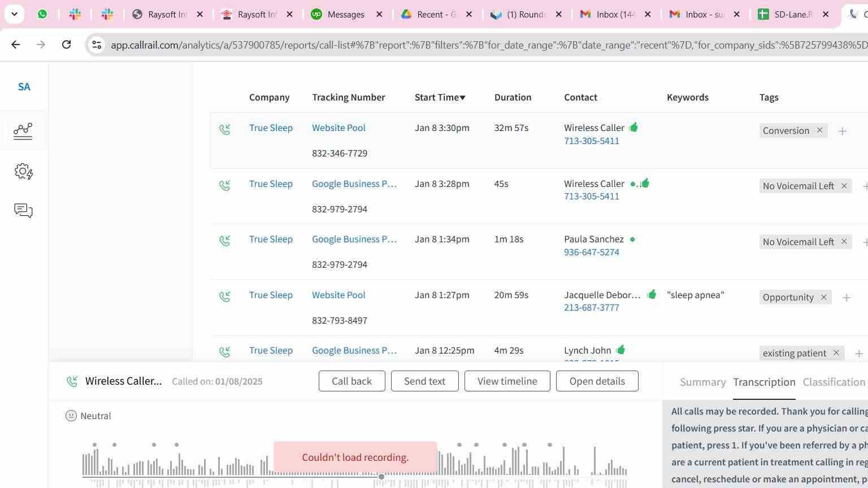Screen dimensions: 868x488
Task: Click the Couldn't load recording message
Action: tap(355, 457)
